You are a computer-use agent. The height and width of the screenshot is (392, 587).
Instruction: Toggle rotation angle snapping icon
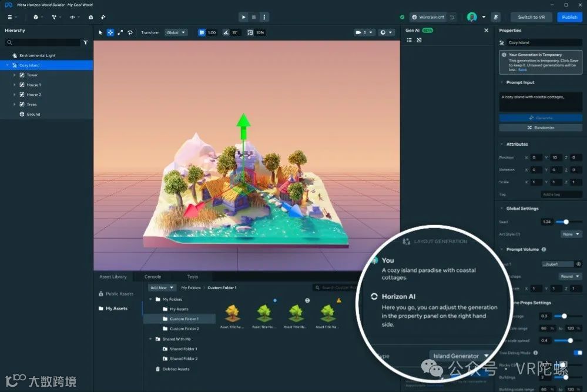tap(226, 32)
